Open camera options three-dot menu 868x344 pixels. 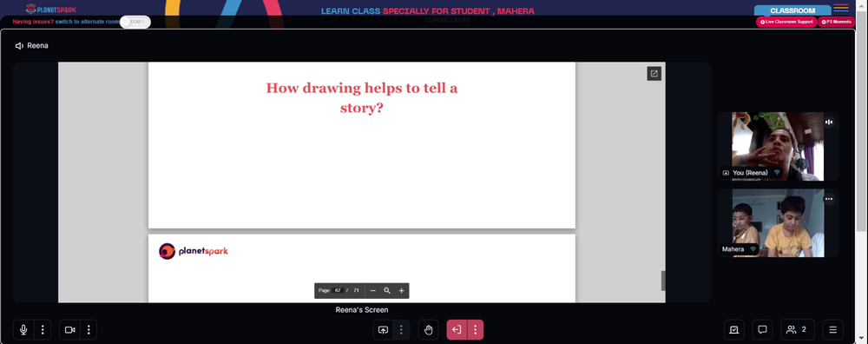pos(89,329)
